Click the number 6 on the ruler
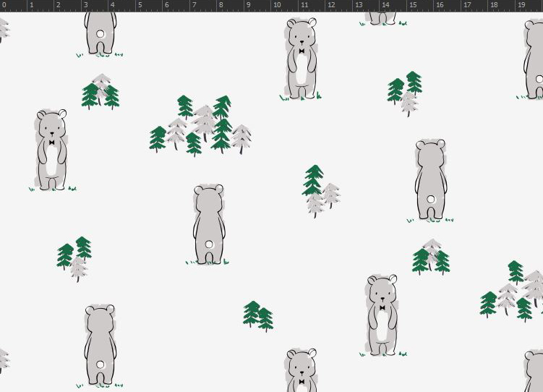 167,5
